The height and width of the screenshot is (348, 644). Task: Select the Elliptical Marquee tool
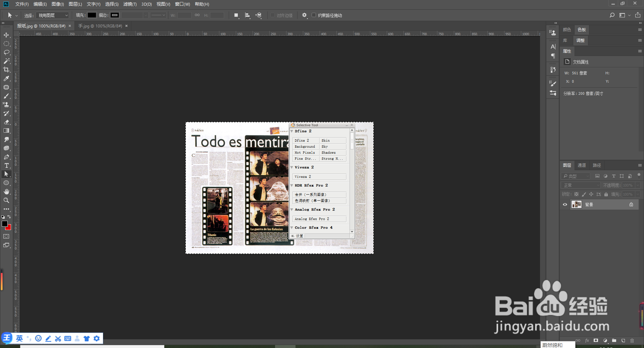tap(6, 44)
